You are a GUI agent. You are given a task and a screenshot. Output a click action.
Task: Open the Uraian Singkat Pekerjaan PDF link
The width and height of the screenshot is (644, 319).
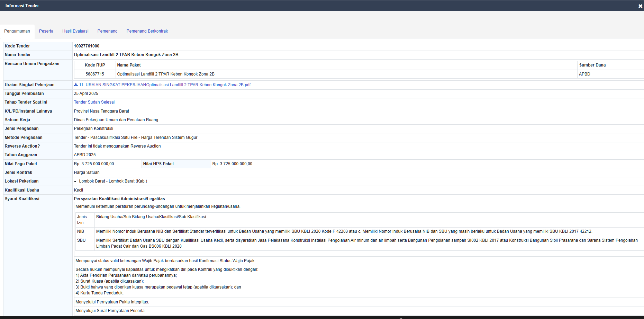tap(165, 85)
